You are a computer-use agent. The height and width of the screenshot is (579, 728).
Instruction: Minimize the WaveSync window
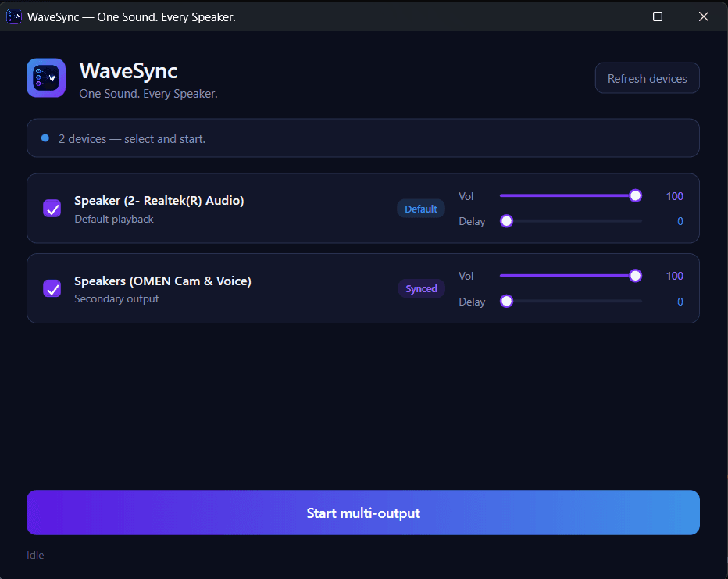tap(612, 16)
